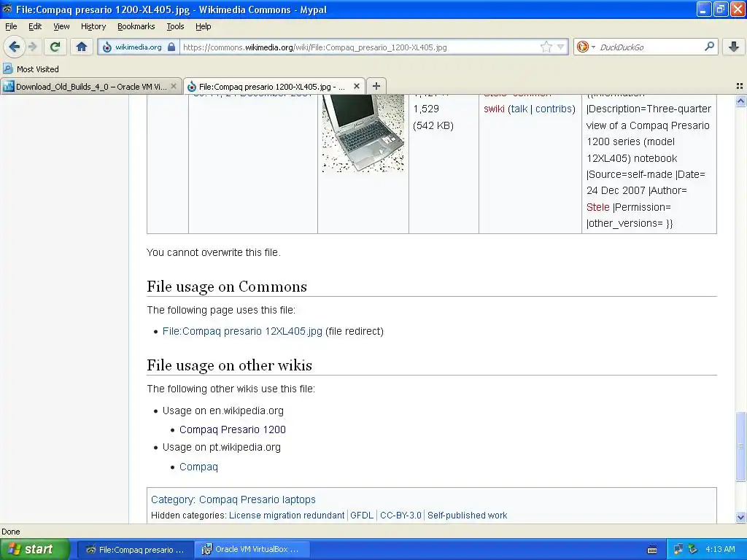Open a new tab with the plus button
The height and width of the screenshot is (560, 747).
coord(376,86)
